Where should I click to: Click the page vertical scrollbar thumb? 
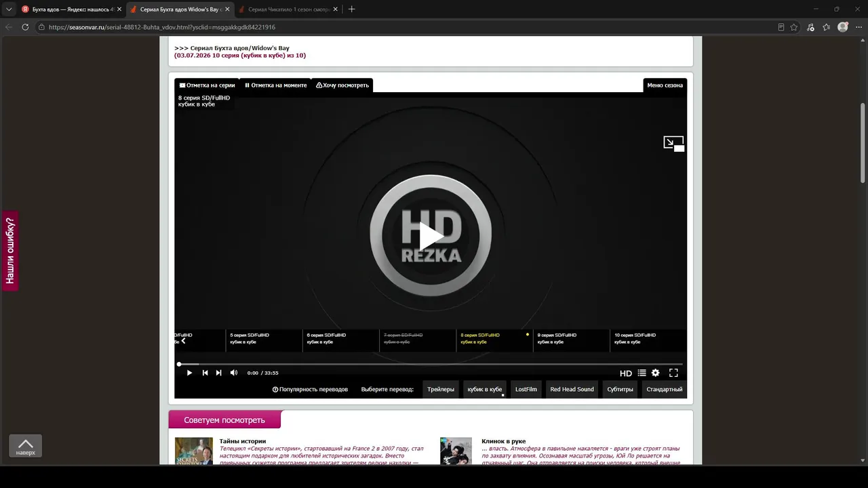(863, 142)
